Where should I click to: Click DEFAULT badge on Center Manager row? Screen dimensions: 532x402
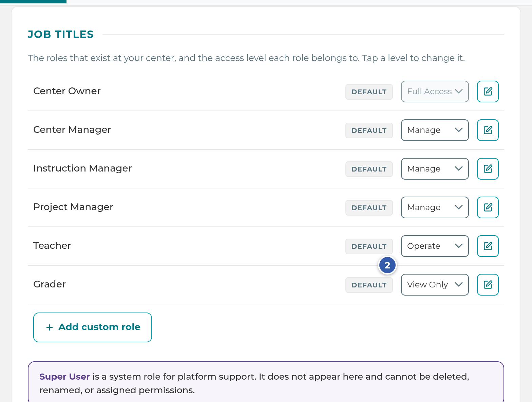pyautogui.click(x=369, y=130)
